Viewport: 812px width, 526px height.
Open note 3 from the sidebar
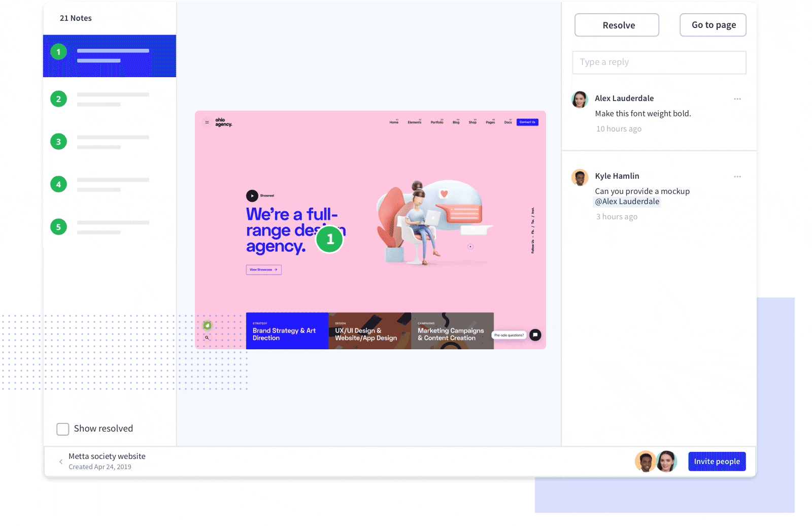[110, 142]
